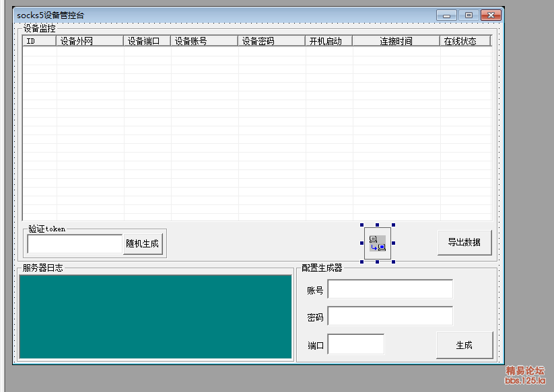Minimize the socks5设备管控台 window
Viewport: 554px width, 392px height.
pyautogui.click(x=446, y=15)
